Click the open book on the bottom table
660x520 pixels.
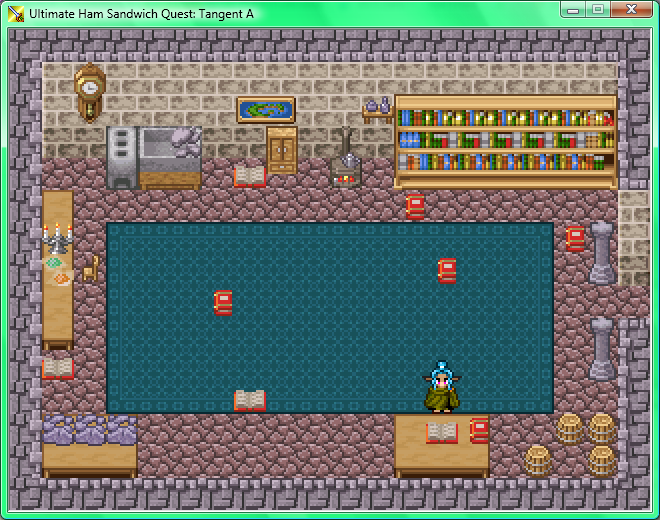(441, 432)
